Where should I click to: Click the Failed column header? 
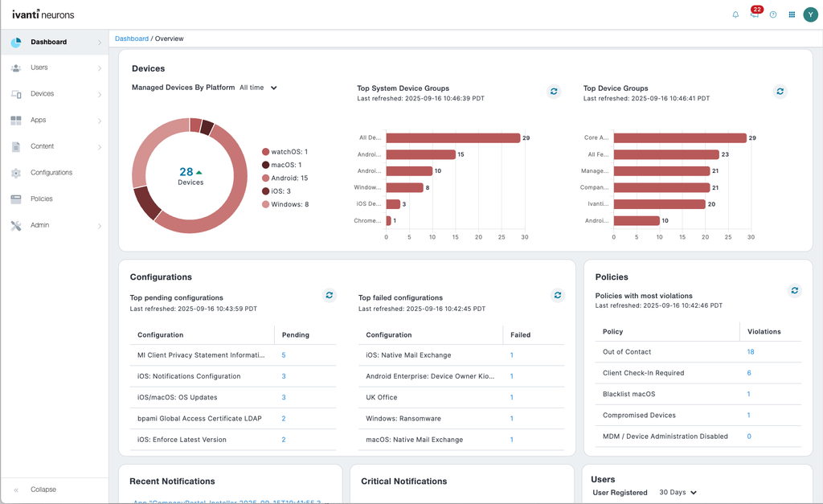520,335
